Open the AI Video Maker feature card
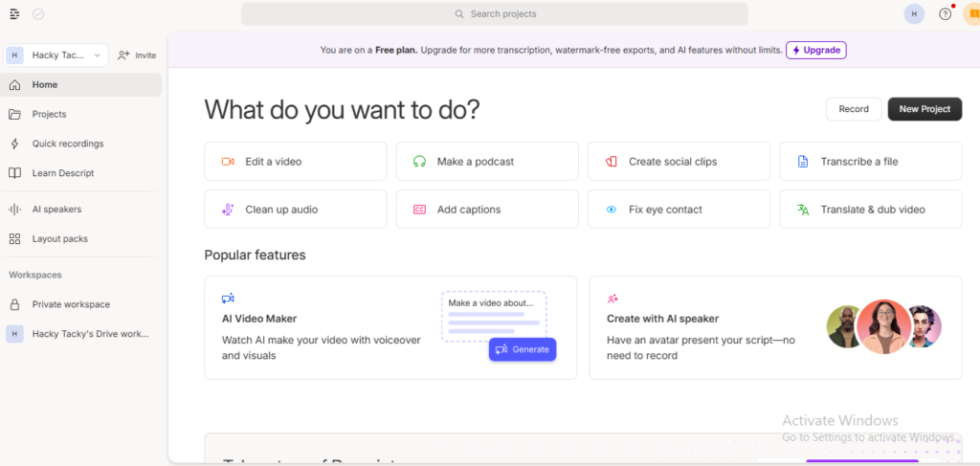The height and width of the screenshot is (466, 980). point(390,328)
